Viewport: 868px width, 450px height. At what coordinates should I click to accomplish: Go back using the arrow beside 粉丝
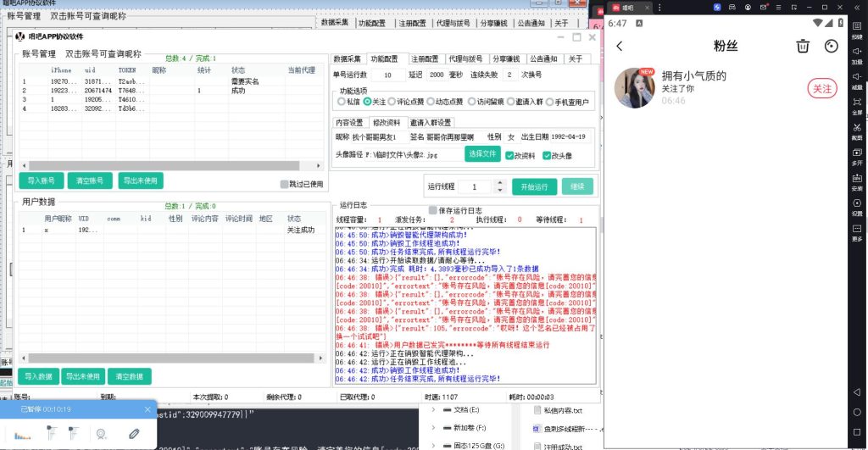[x=620, y=47]
